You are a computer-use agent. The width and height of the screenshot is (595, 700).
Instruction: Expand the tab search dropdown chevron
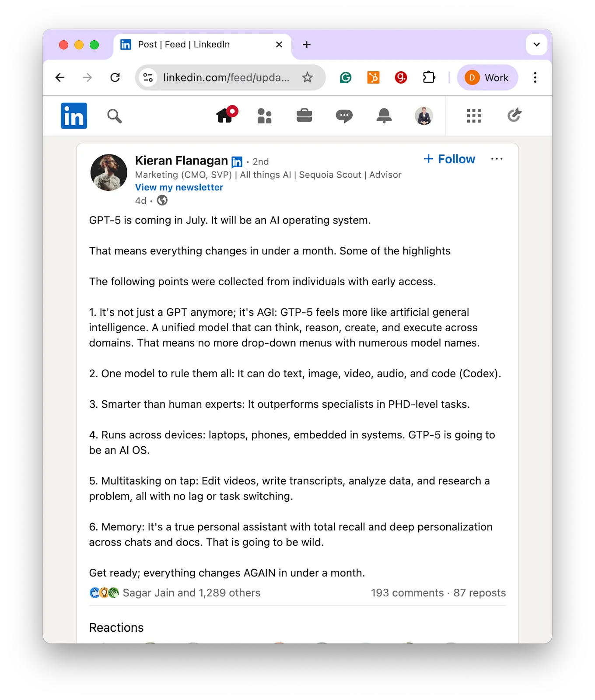[x=536, y=44]
